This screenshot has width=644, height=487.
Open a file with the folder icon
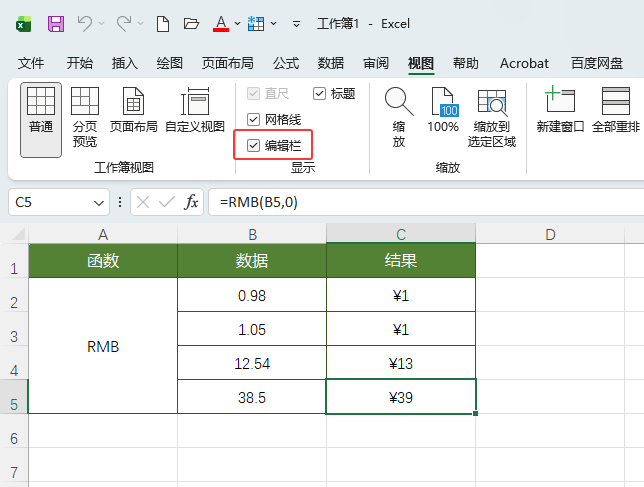click(x=191, y=24)
